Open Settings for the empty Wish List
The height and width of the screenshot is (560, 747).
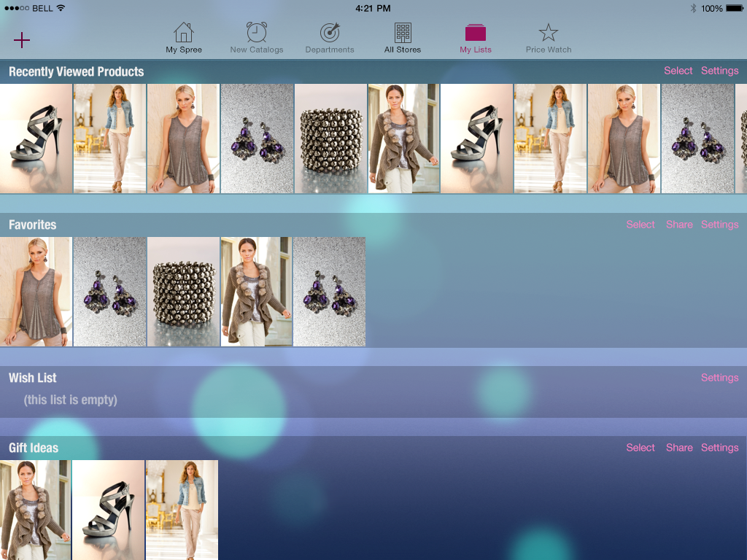click(720, 378)
